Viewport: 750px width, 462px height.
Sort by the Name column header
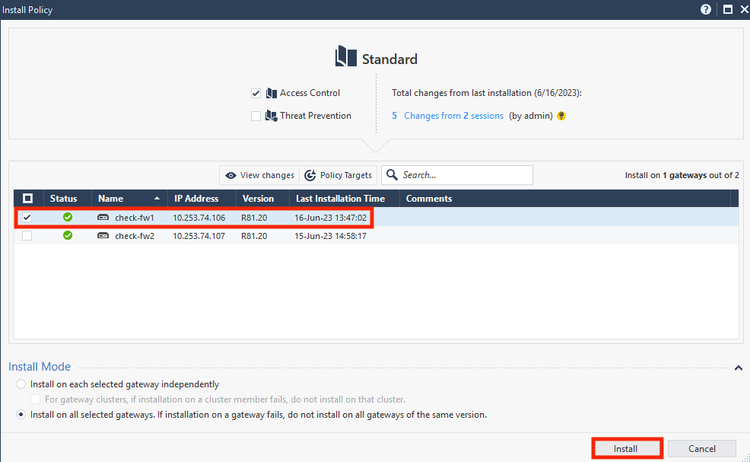click(129, 198)
